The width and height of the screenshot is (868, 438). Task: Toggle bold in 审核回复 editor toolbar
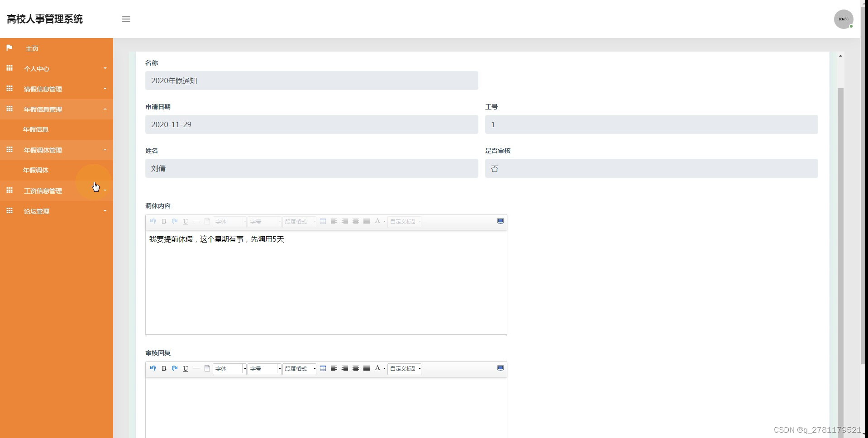(x=164, y=368)
